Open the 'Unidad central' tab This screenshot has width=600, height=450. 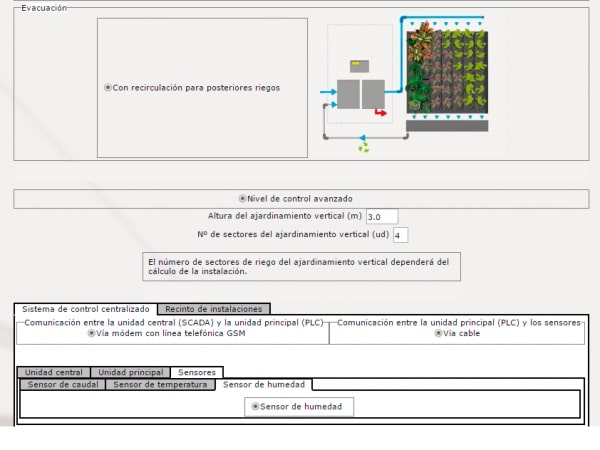click(54, 372)
